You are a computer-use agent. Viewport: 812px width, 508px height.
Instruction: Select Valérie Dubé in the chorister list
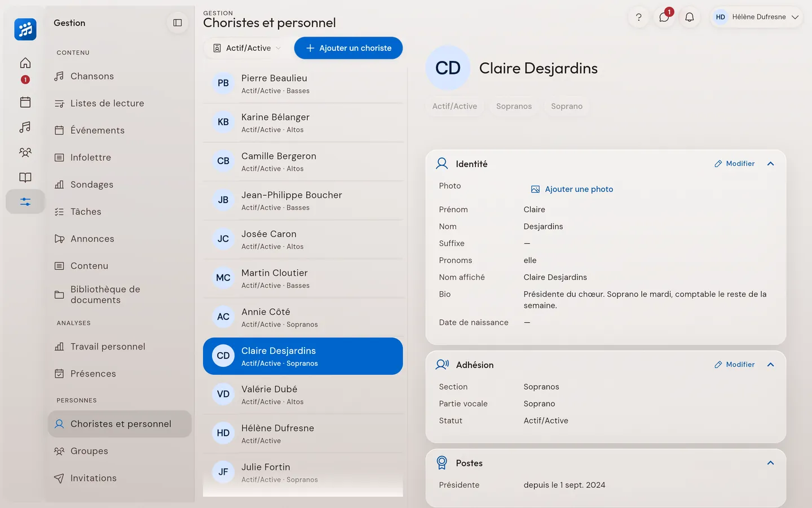303,395
